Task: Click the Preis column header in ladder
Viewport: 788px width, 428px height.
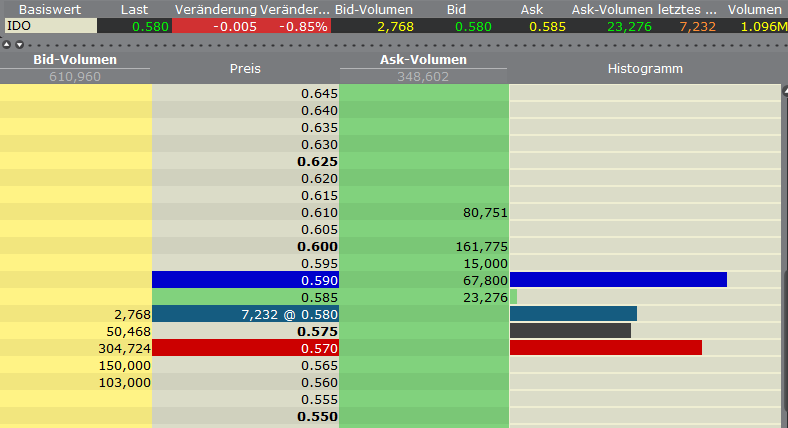Action: point(245,68)
